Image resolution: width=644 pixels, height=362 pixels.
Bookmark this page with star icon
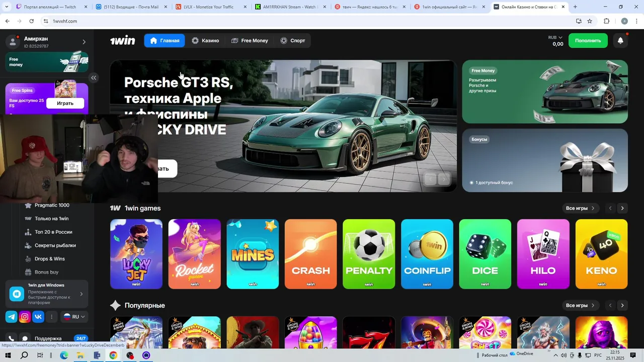pyautogui.click(x=590, y=21)
